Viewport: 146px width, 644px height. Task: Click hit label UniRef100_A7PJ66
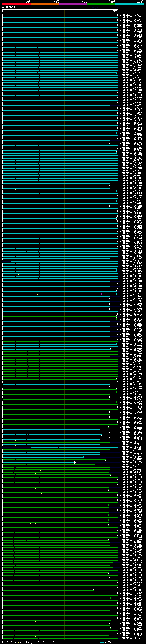pyautogui.click(x=131, y=40)
